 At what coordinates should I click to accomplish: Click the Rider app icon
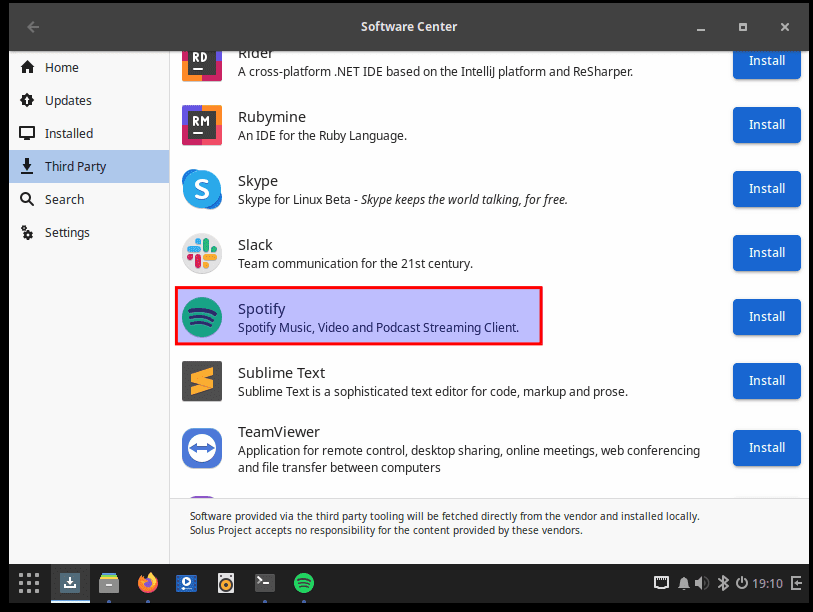point(202,65)
